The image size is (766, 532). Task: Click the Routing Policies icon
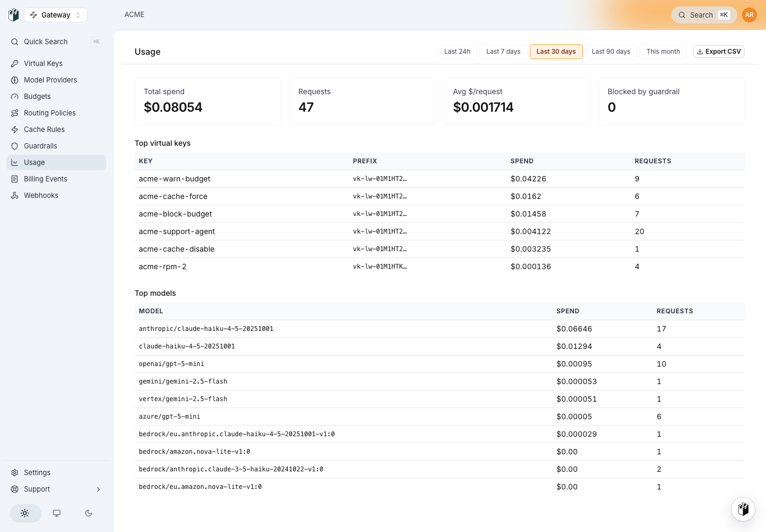coord(15,113)
